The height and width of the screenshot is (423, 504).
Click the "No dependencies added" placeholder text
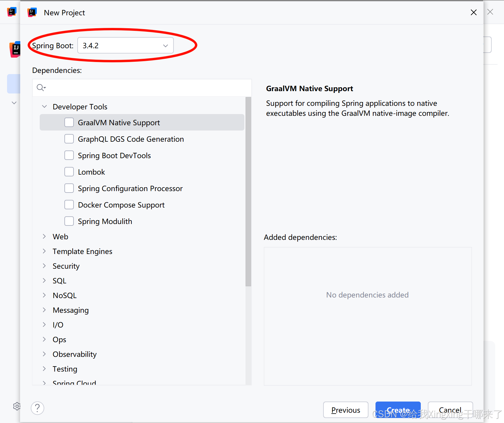coord(367,295)
